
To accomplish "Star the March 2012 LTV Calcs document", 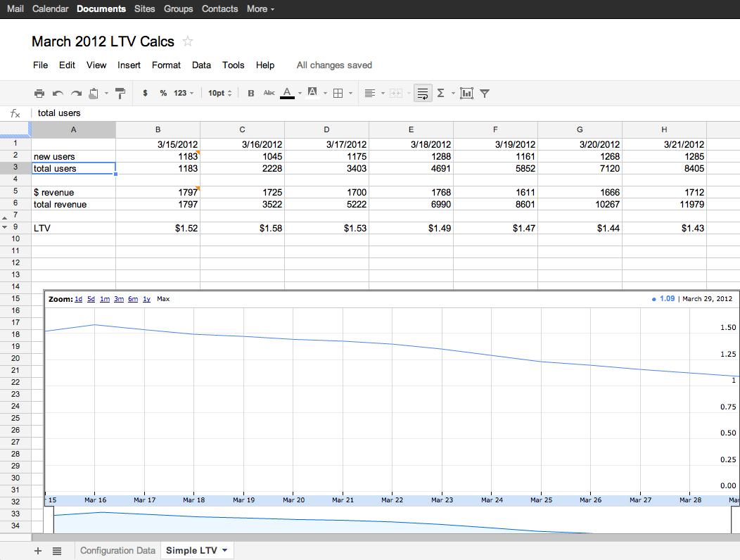I will coord(188,42).
